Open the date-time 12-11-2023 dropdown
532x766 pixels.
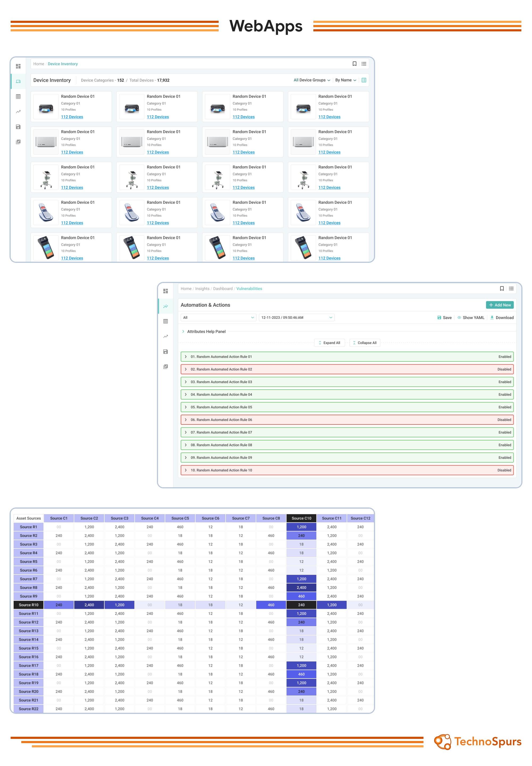(296, 318)
